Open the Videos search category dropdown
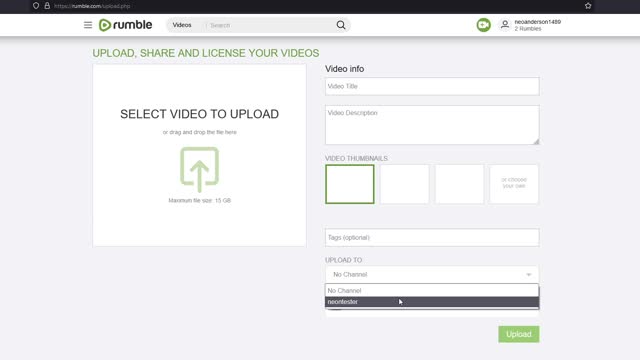Screen dimensions: 640x360 (182, 25)
